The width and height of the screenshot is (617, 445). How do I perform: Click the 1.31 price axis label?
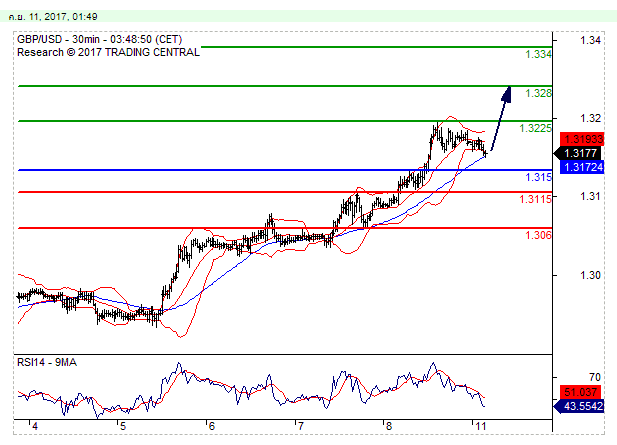590,196
